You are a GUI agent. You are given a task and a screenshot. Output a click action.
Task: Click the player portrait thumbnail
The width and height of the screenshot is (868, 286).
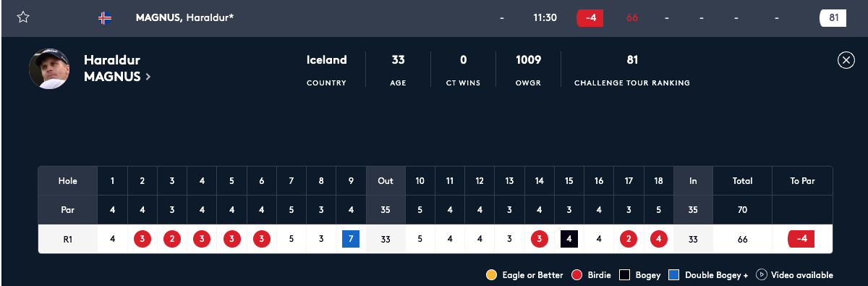(49, 69)
